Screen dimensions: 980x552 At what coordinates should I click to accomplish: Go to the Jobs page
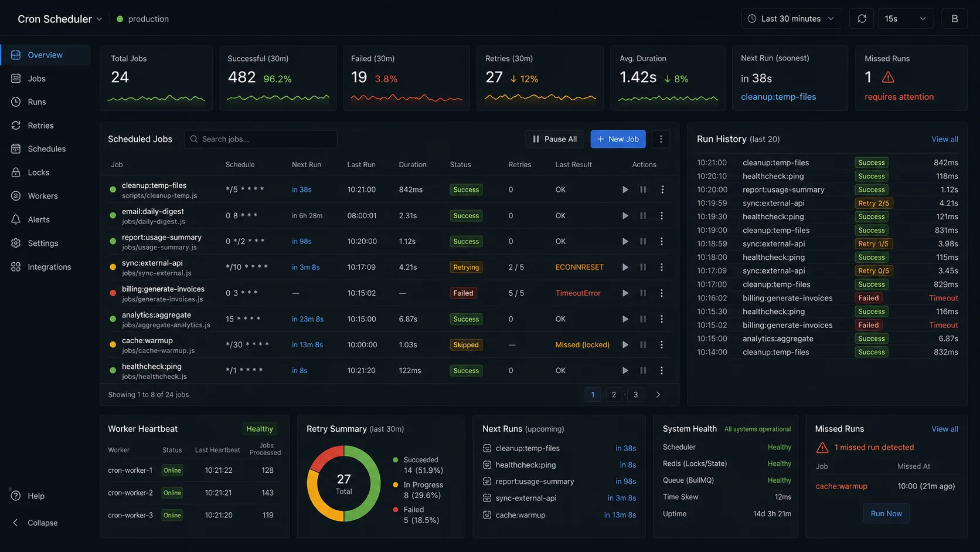36,79
